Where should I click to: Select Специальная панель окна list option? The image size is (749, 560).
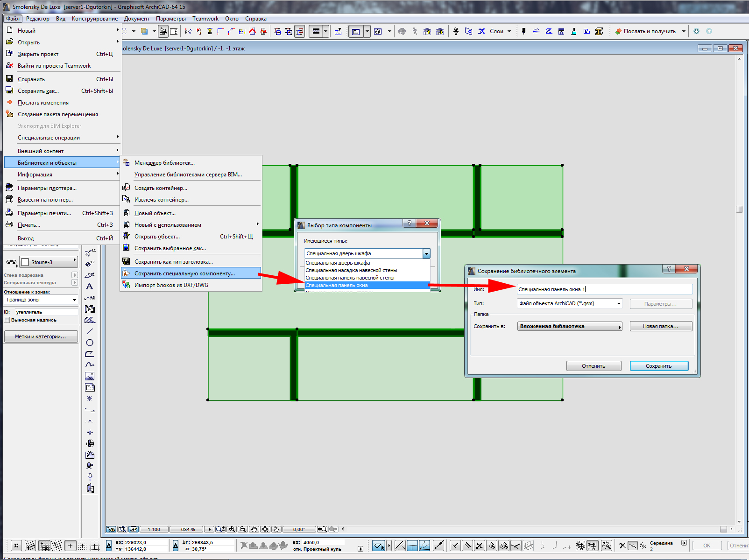pos(367,285)
